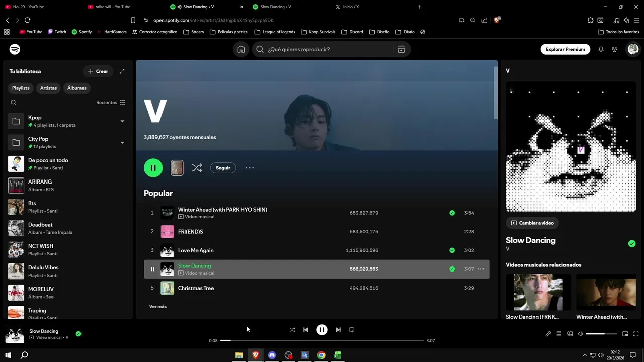Expand the library to full screen
Screen dimensions: 644x362
[122, 71]
